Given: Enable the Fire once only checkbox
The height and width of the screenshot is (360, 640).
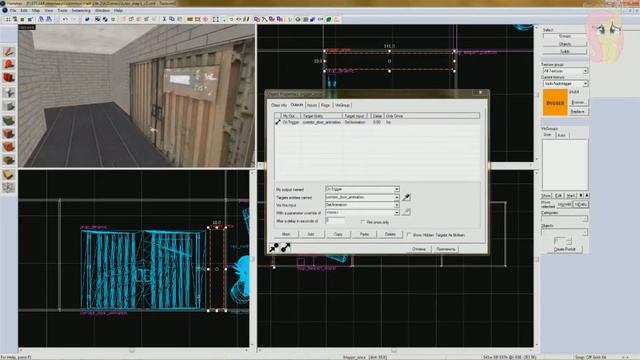Looking at the screenshot, I should click(362, 222).
